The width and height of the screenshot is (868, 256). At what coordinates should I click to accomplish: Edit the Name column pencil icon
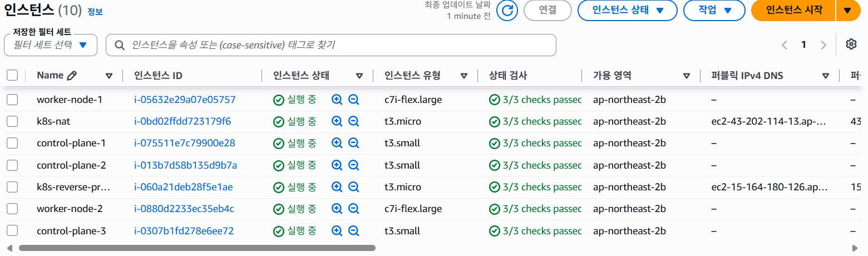(x=72, y=76)
